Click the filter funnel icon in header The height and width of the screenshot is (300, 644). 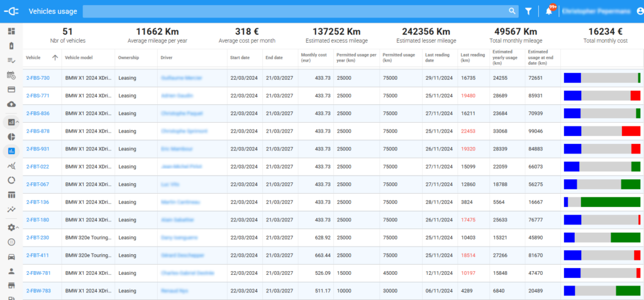pyautogui.click(x=528, y=11)
